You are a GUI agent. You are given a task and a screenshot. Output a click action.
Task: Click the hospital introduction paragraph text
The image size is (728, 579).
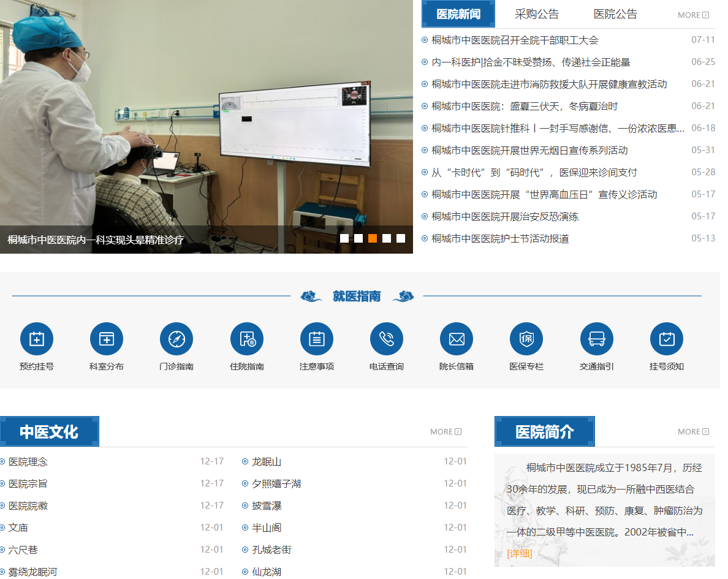pos(604,500)
